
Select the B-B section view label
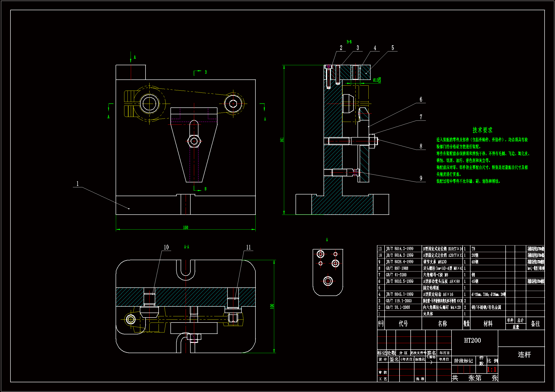(x=349, y=42)
